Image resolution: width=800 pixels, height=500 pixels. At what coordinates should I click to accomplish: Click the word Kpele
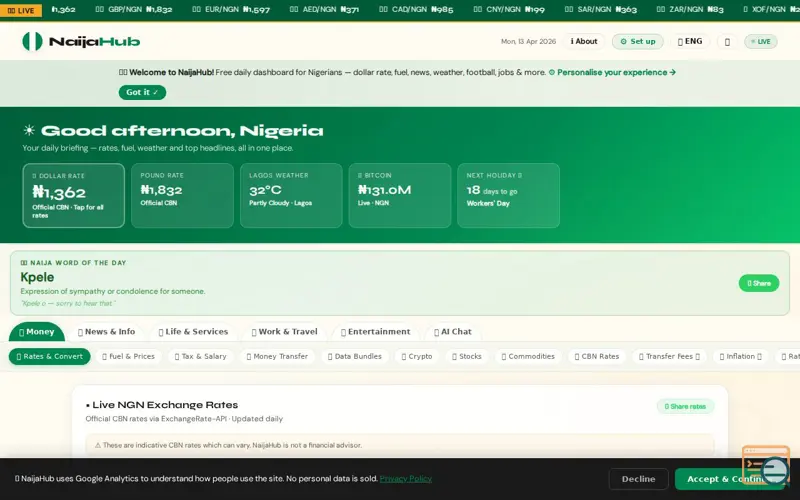[x=37, y=278]
